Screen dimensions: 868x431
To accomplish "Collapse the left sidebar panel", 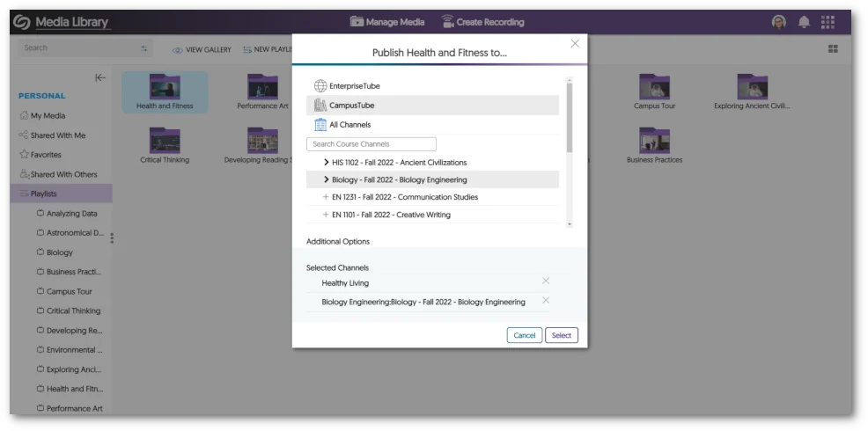I will pos(100,77).
